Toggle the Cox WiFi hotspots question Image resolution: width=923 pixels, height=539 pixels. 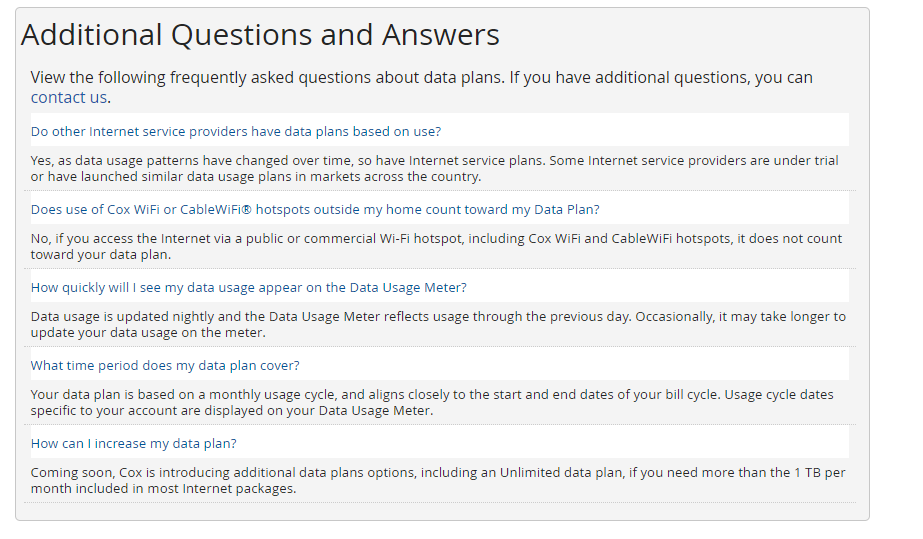pyautogui.click(x=314, y=209)
